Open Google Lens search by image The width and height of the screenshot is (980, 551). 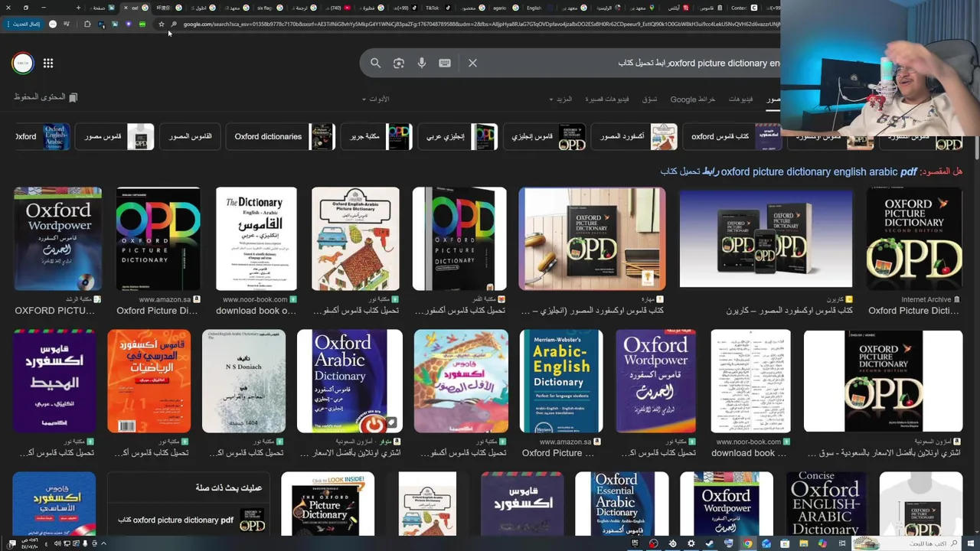click(399, 63)
